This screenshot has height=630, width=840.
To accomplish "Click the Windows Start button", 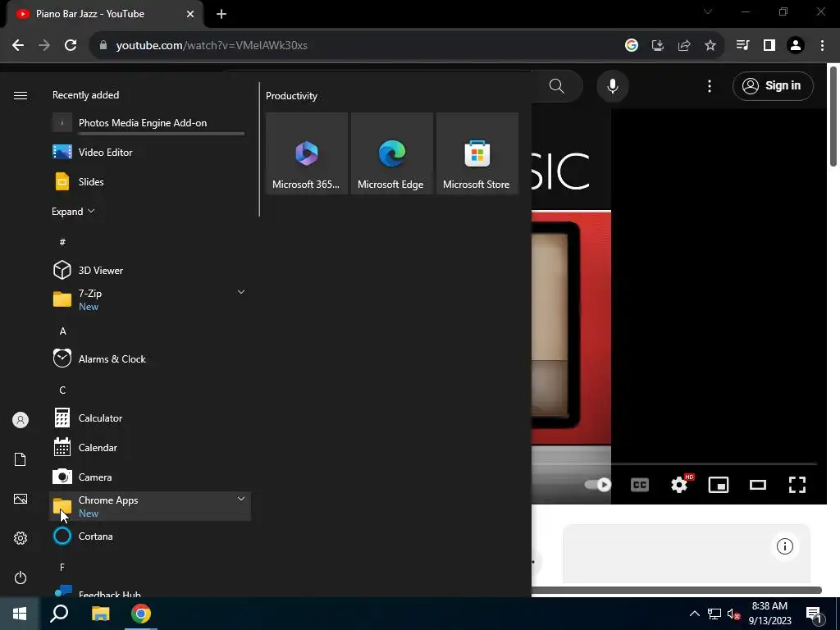I will coord(20,614).
